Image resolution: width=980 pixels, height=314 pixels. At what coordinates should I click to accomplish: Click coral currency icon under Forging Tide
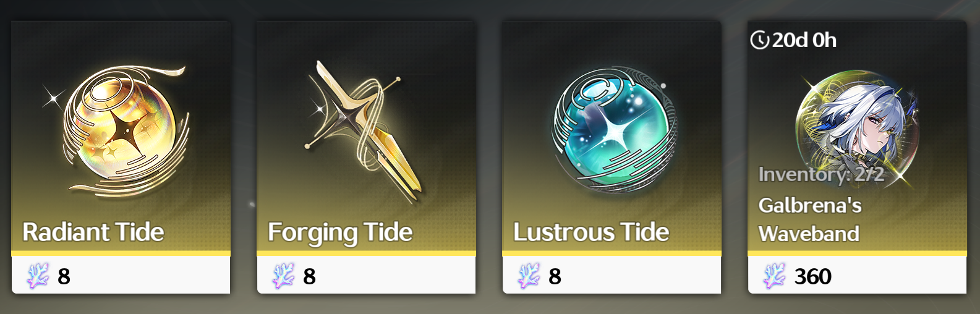(284, 276)
